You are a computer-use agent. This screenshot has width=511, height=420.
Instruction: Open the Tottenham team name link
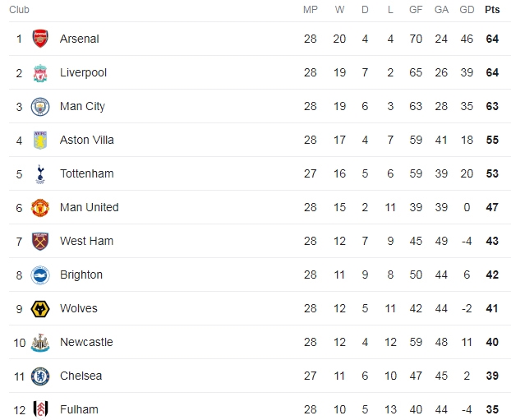[x=87, y=173]
